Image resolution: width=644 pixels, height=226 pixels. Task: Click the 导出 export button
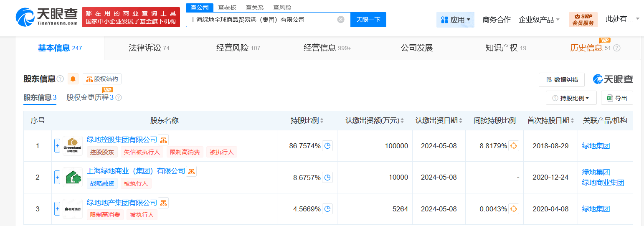tap(617, 98)
